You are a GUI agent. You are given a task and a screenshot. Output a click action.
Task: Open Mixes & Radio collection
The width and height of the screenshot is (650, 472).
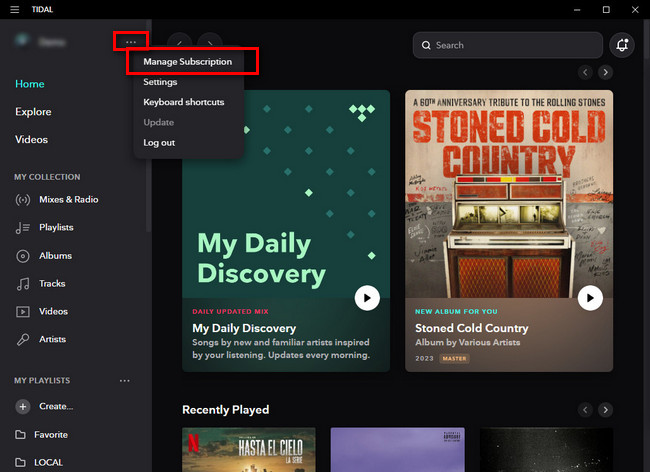coord(69,200)
